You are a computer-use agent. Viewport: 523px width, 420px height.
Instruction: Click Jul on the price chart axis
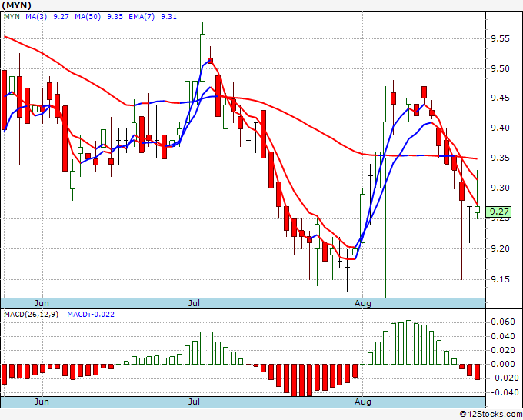tap(194, 303)
